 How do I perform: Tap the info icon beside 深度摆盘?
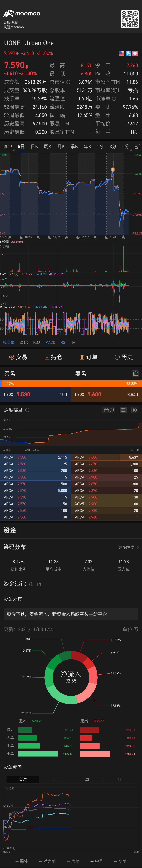coord(27,410)
